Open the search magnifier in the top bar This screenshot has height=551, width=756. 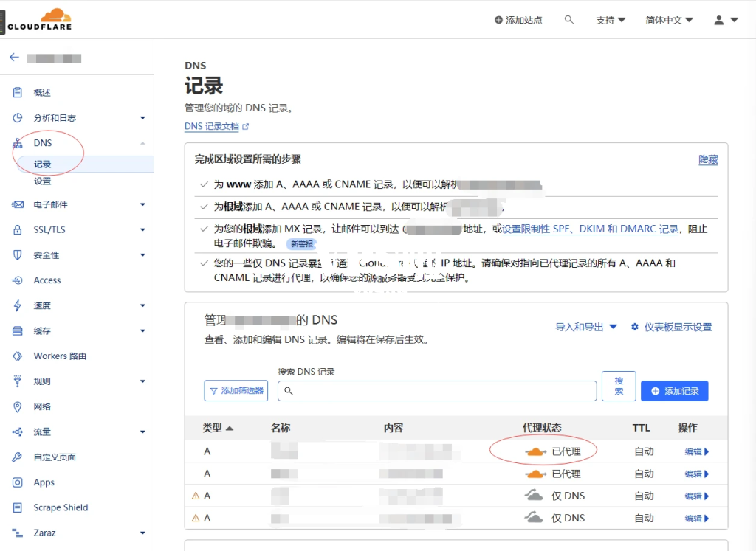click(x=569, y=20)
